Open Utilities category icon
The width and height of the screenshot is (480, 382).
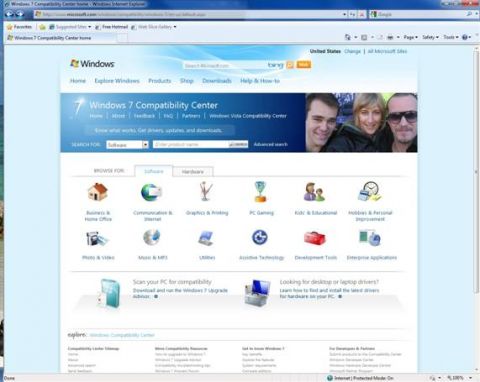[206, 239]
